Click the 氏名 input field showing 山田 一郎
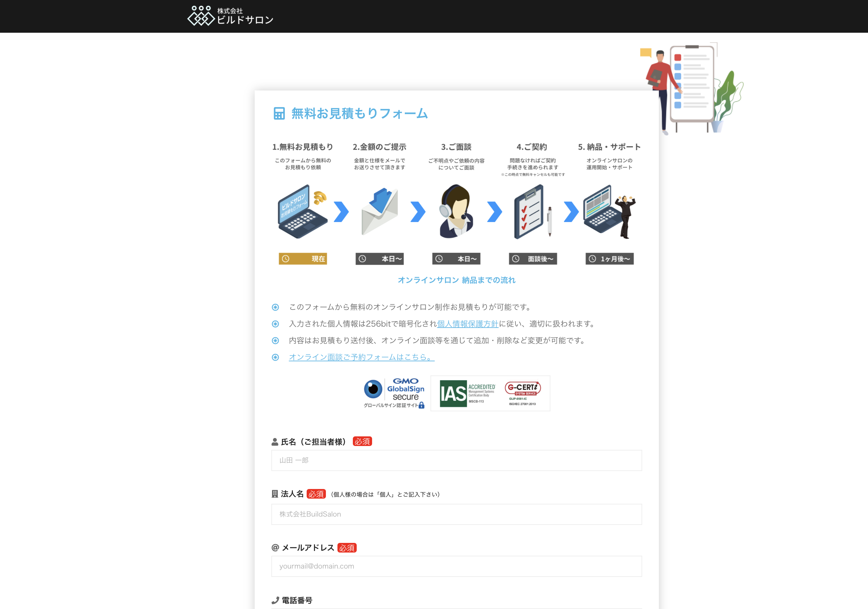 456,460
